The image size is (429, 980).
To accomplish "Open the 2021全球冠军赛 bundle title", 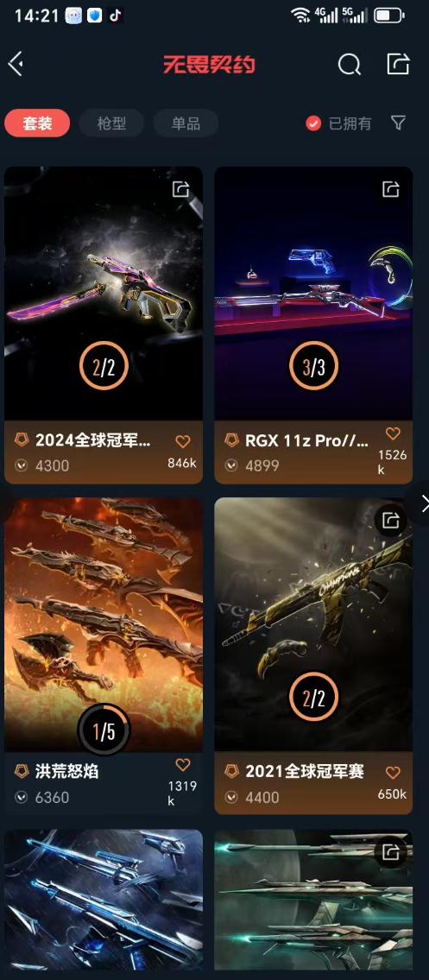I will 305,771.
